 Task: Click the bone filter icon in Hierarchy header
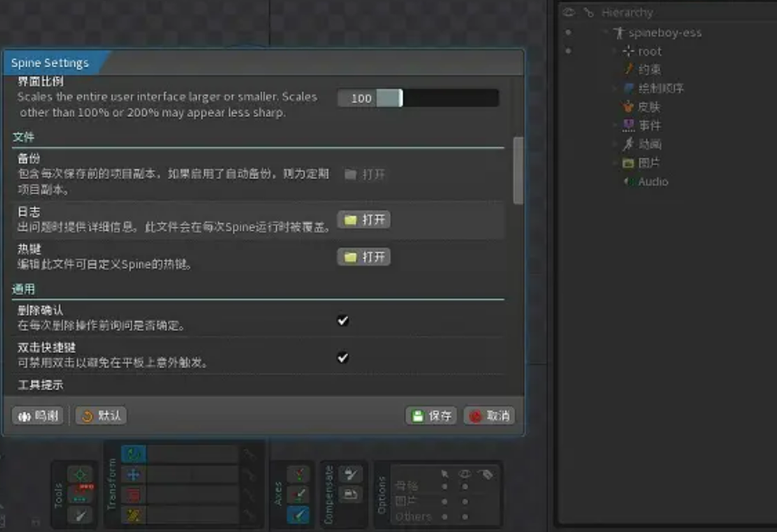point(588,12)
